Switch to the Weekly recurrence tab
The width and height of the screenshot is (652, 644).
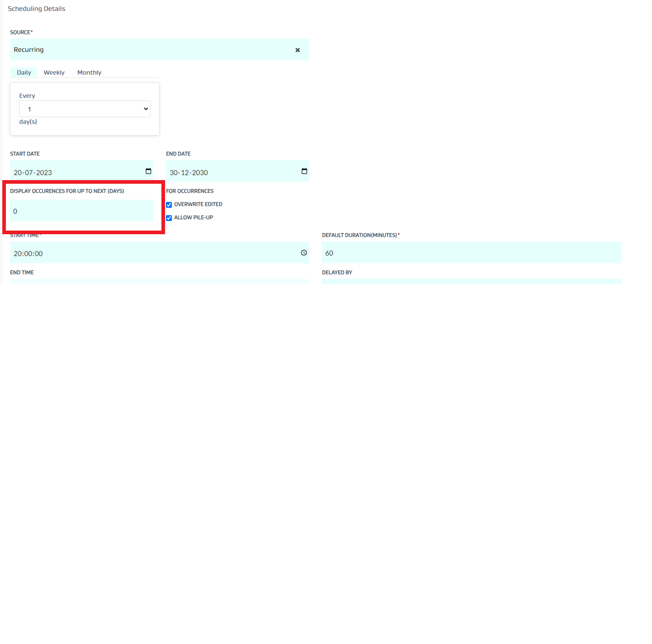pyautogui.click(x=54, y=73)
